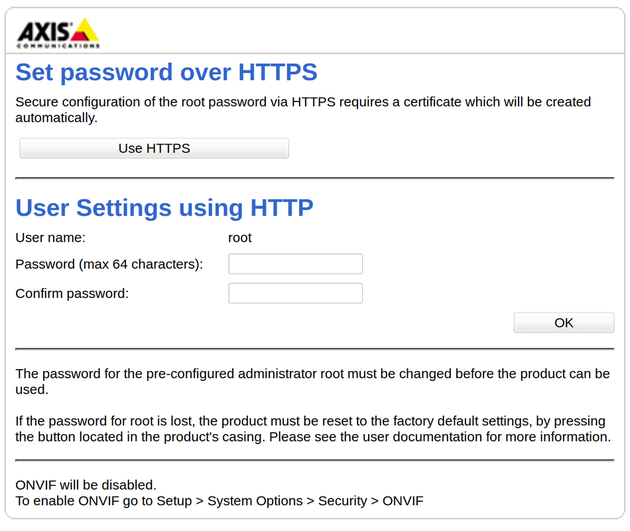This screenshot has width=630, height=531.
Task: Click the red part of the Axis logo
Action: pyautogui.click(x=80, y=37)
